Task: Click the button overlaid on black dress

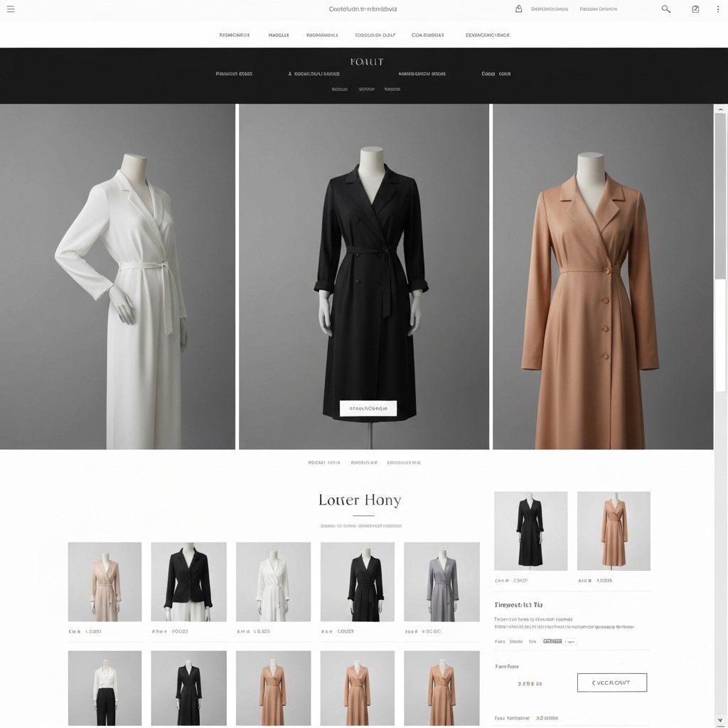Action: pos(368,408)
